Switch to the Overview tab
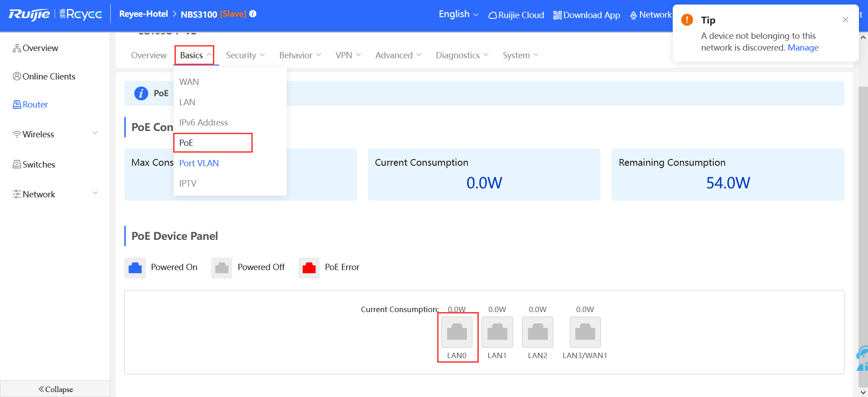The image size is (868, 397). tap(149, 55)
